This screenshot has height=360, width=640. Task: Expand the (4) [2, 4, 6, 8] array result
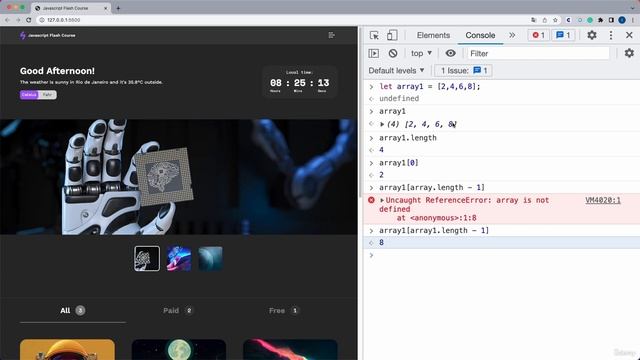coord(382,124)
